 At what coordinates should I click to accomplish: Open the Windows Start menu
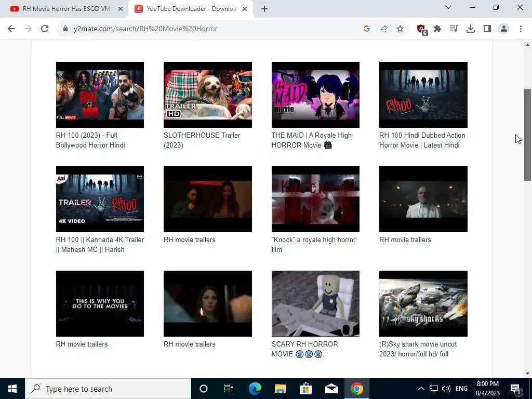12,389
